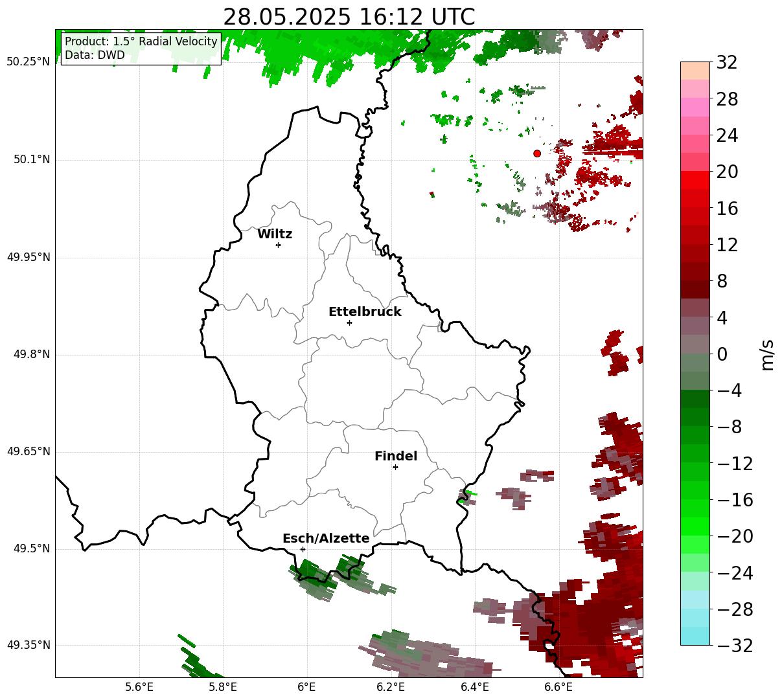Click the bright red colorbar swatch below 20

pyautogui.click(x=695, y=180)
